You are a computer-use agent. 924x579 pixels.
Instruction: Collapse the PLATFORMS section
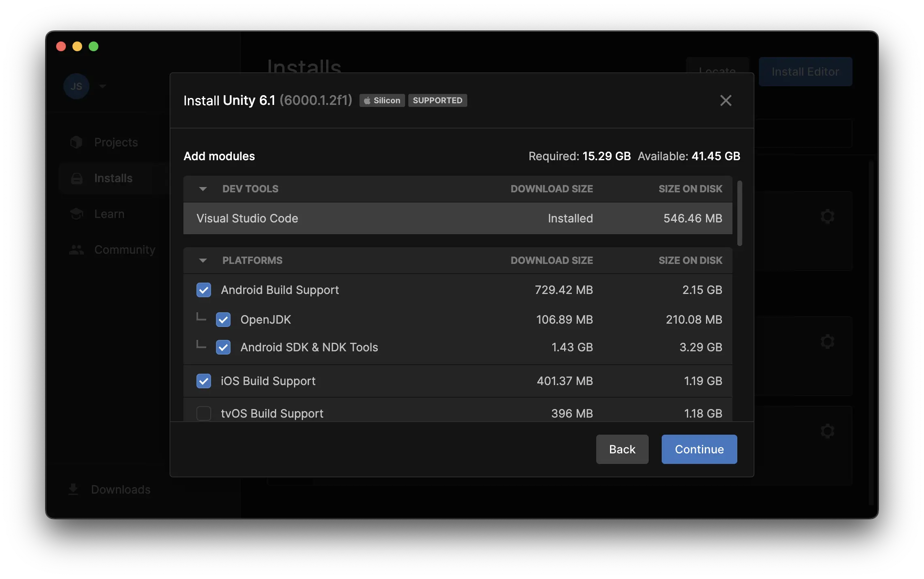pos(203,260)
